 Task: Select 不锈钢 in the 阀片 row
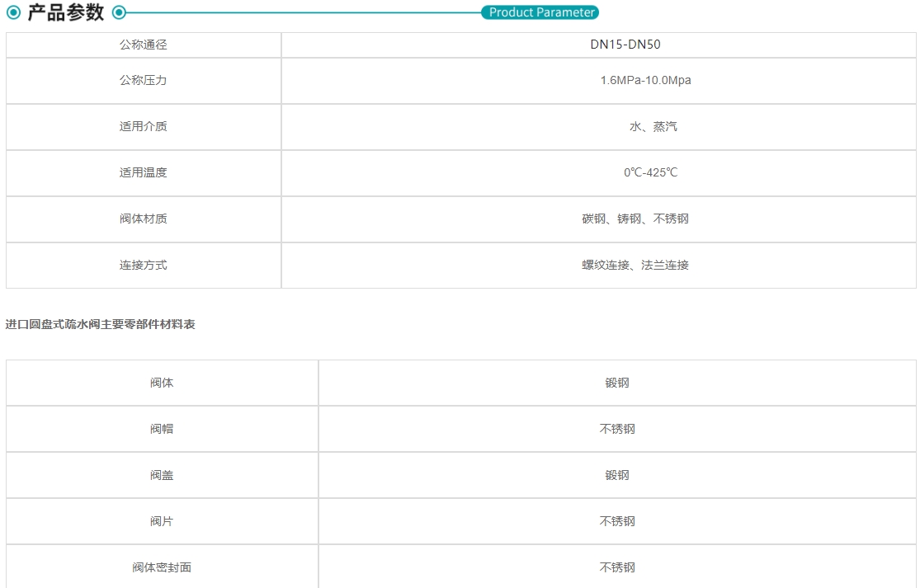pyautogui.click(x=617, y=522)
